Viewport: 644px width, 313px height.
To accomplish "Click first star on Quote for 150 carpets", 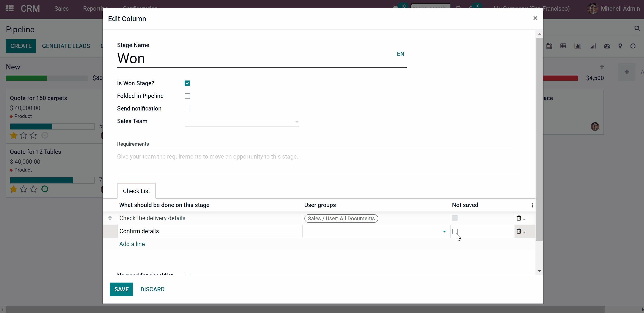I will [x=14, y=136].
